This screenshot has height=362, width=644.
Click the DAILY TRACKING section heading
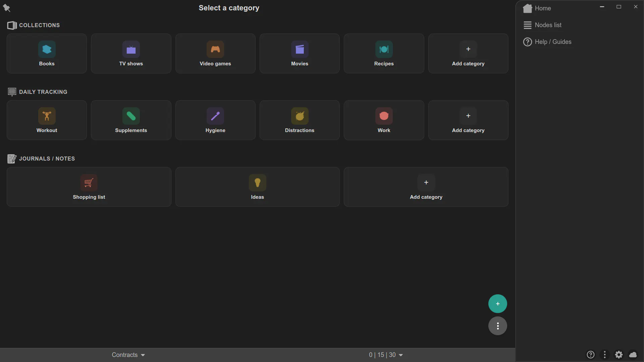[x=43, y=92]
